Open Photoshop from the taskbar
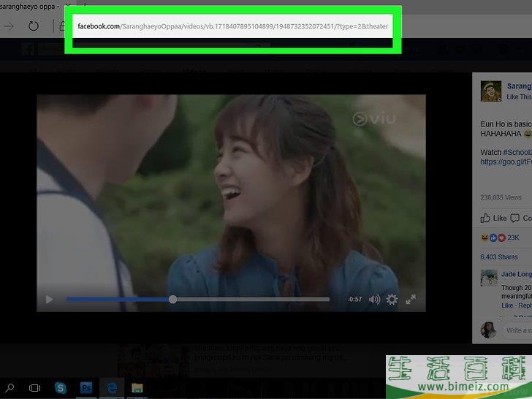Viewport: 532px width, 399px height. click(x=85, y=387)
